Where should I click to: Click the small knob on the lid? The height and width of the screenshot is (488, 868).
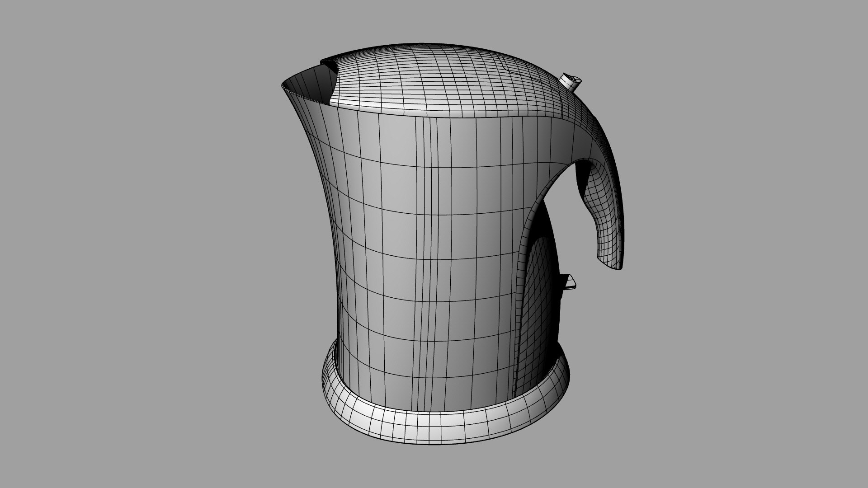(x=570, y=82)
